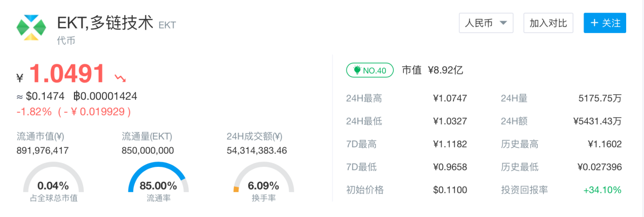Screen dimensions: 644x217
Task: Follow EKT with the 关注 button
Action: pos(605,23)
